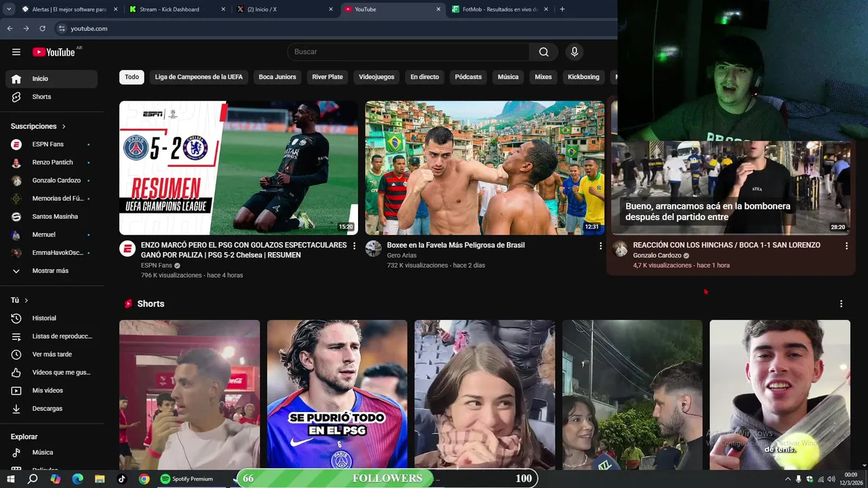Play the PSG 5-2 Chelsea resumen thumbnail

pos(239,168)
